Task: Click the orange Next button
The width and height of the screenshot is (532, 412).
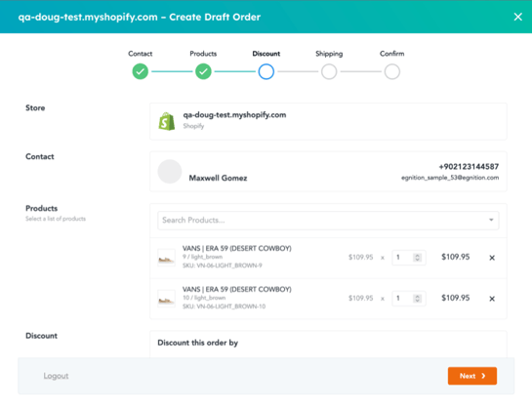Action: 472,376
